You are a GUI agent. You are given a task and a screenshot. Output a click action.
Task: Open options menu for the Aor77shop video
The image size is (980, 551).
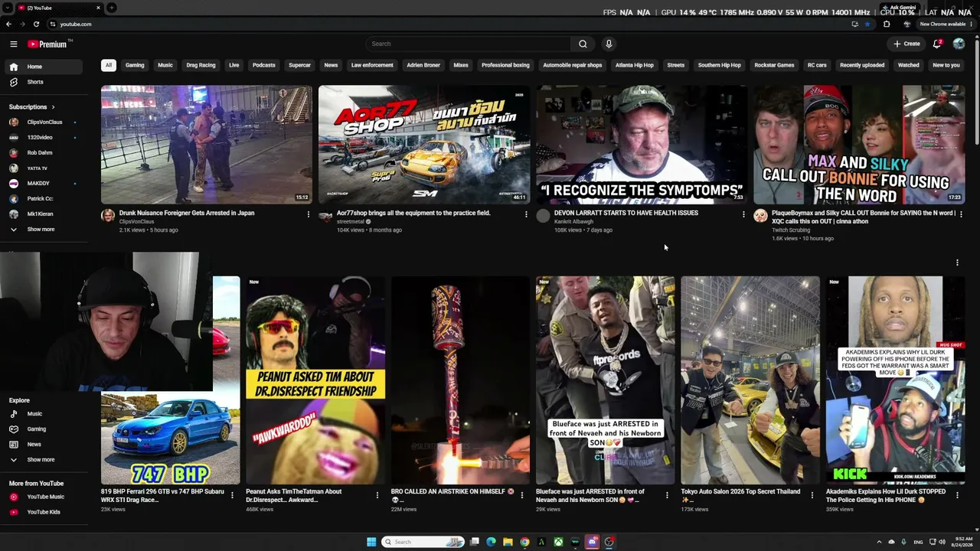[526, 214]
